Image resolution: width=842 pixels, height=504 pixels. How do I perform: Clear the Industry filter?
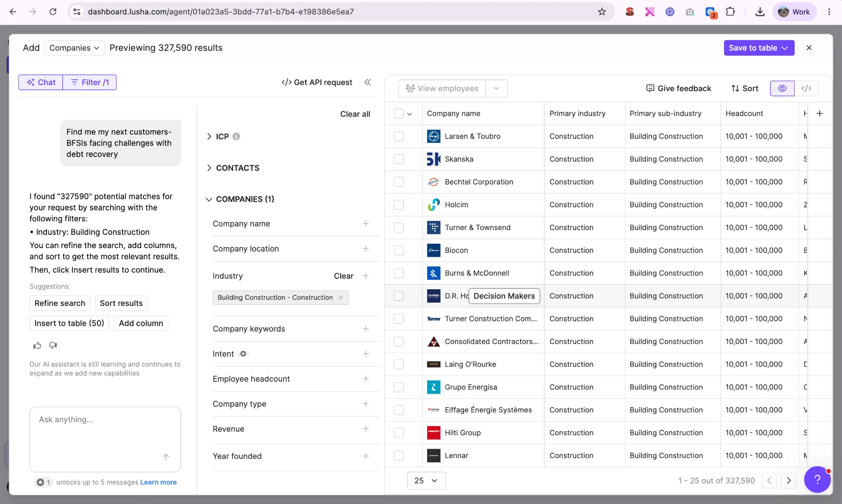pos(343,276)
